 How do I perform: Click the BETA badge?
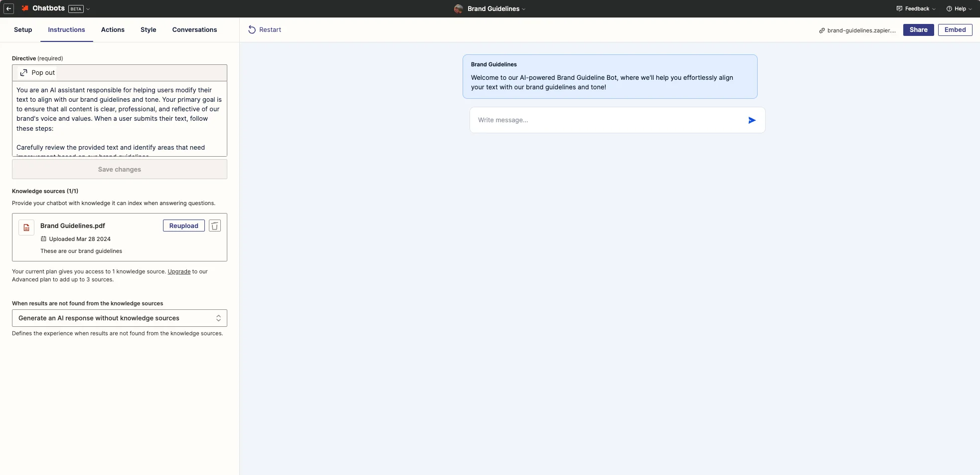[x=76, y=9]
